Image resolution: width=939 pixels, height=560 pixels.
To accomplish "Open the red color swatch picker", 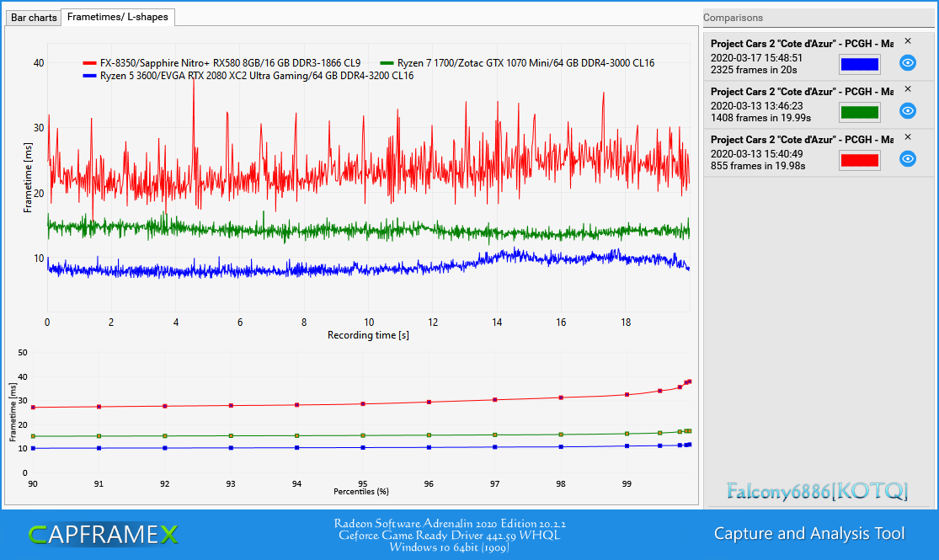I will tap(859, 160).
